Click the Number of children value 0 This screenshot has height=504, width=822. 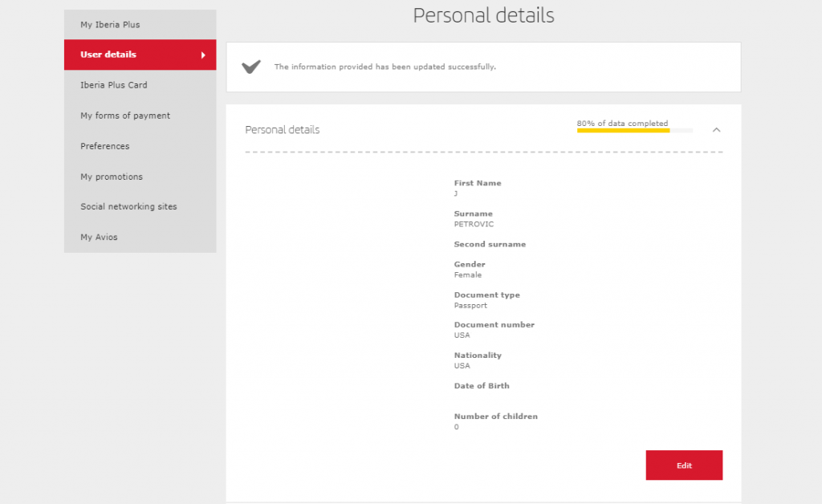(456, 427)
